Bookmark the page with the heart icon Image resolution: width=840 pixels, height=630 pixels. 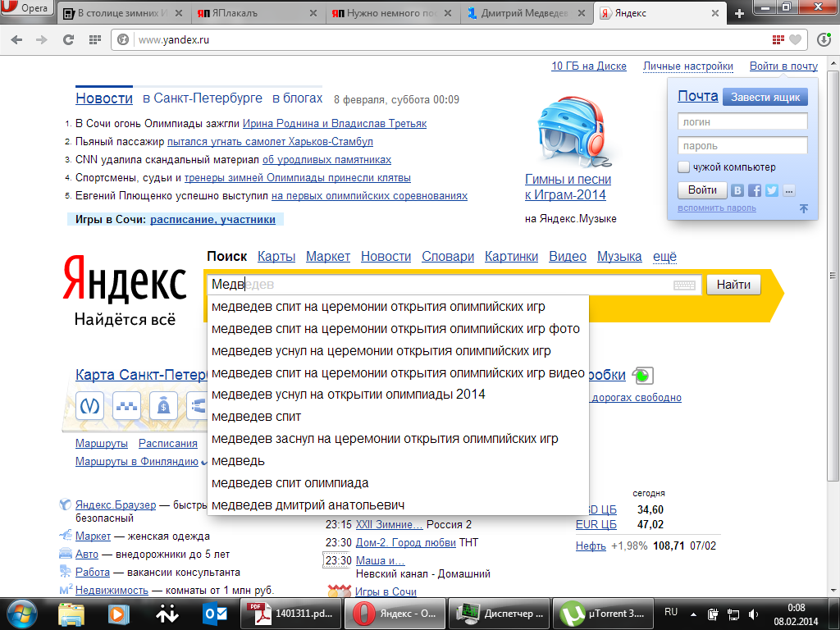tap(795, 39)
